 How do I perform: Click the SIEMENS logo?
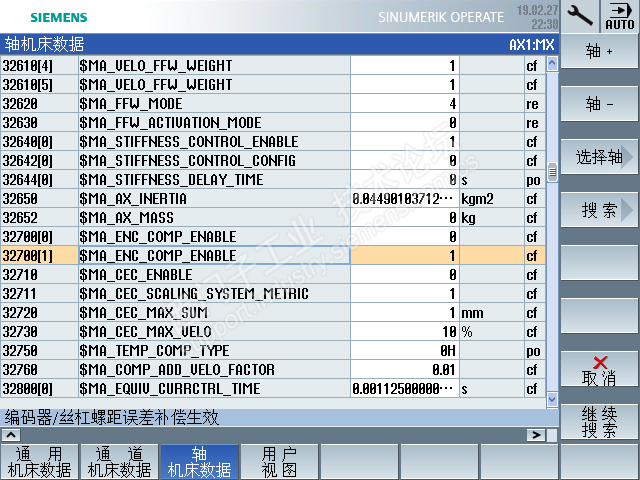tap(59, 17)
